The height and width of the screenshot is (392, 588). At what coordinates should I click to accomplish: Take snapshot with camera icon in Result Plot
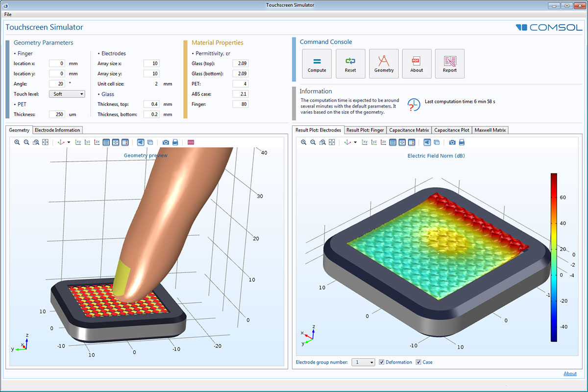pos(452,142)
